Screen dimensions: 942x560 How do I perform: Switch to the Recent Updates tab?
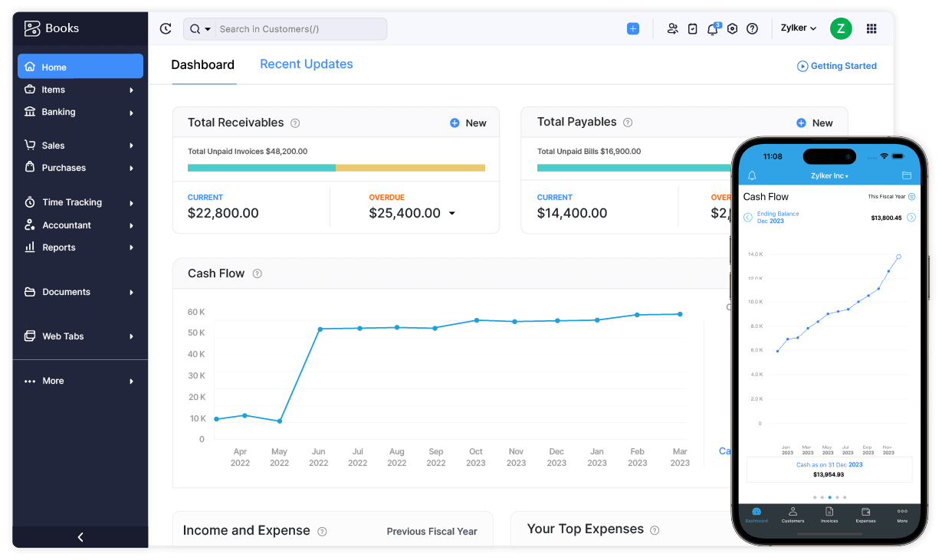coord(307,64)
